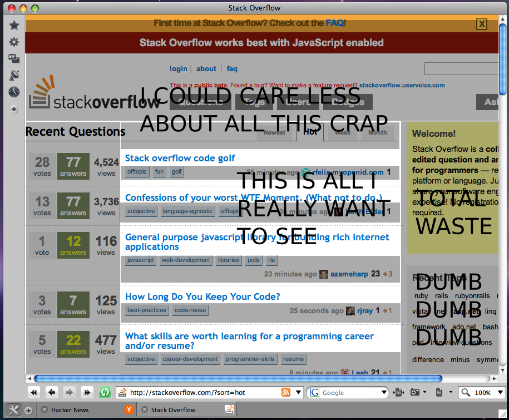
Task: Click the '22 answers' count box
Action: tap(73, 344)
